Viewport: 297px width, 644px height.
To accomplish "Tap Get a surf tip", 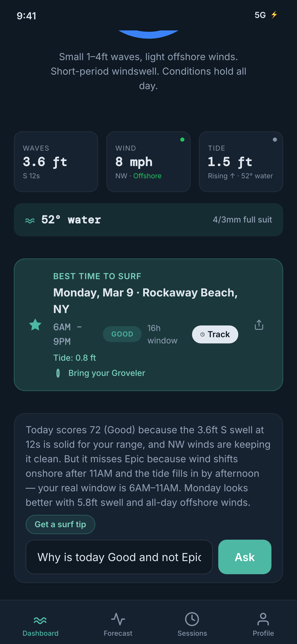I will pos(60,524).
